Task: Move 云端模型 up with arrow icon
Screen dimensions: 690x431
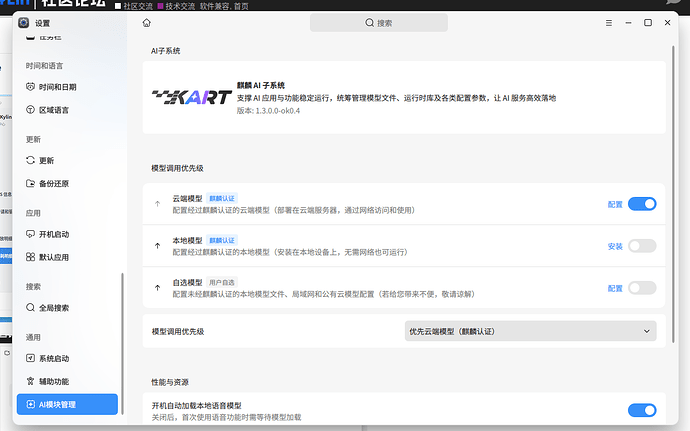Action: click(x=158, y=204)
